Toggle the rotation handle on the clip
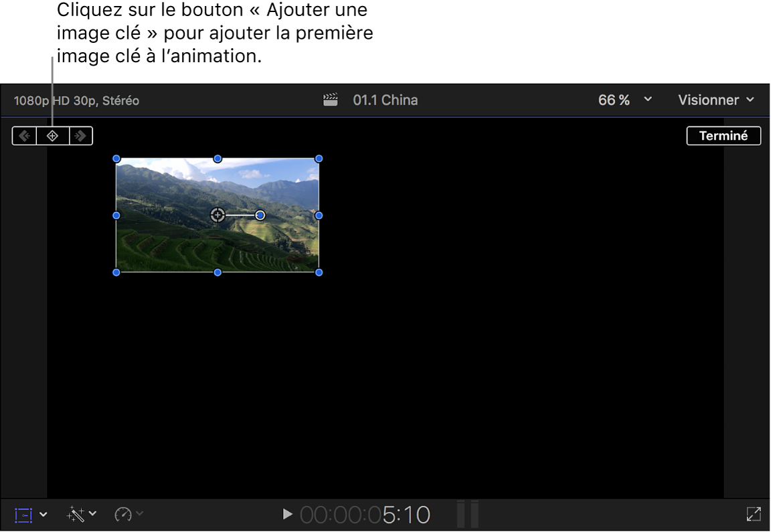The height and width of the screenshot is (532, 771). pos(260,215)
